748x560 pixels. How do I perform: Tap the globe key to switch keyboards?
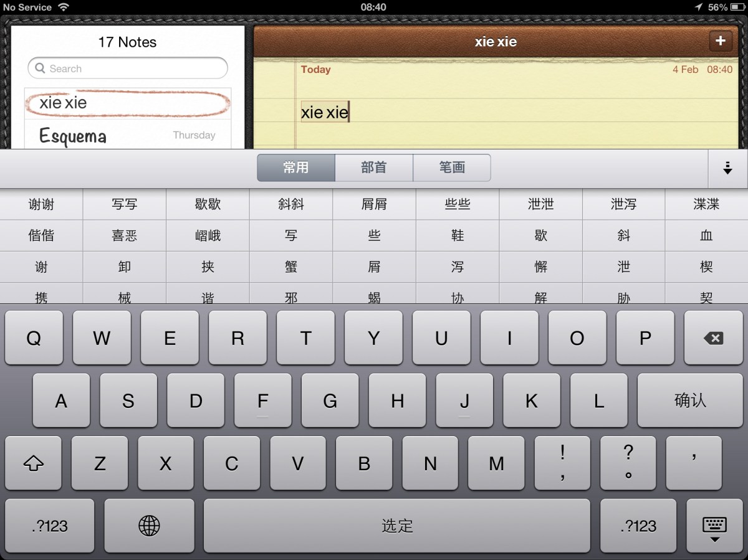click(149, 526)
